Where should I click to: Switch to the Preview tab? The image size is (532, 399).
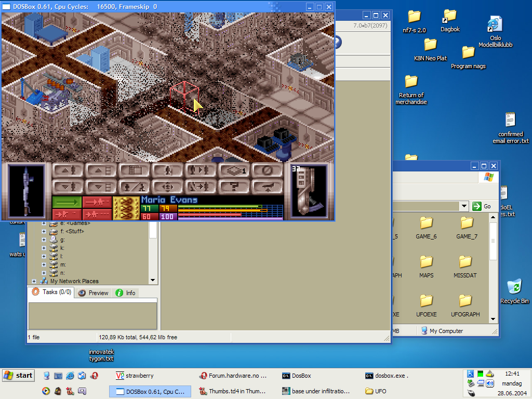pyautogui.click(x=94, y=293)
